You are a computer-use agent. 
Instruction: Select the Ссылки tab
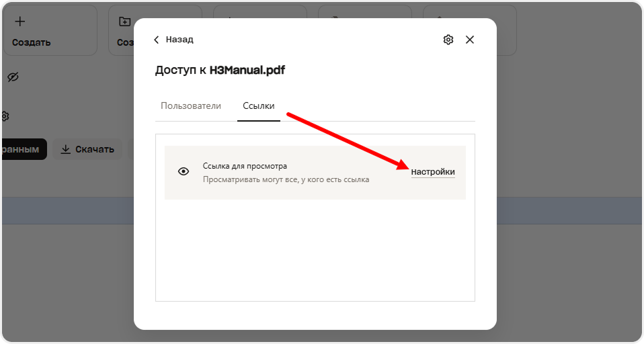tap(258, 106)
